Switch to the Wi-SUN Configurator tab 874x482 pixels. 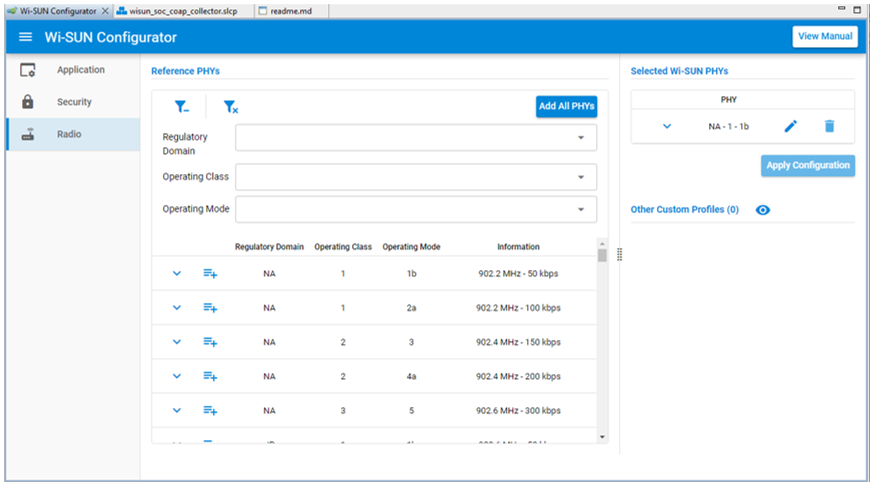(58, 11)
